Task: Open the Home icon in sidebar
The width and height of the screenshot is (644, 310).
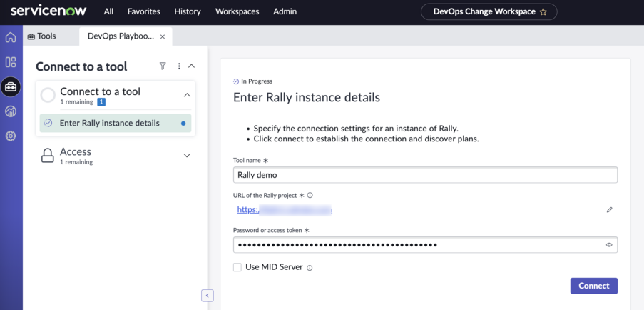Action: (x=11, y=37)
